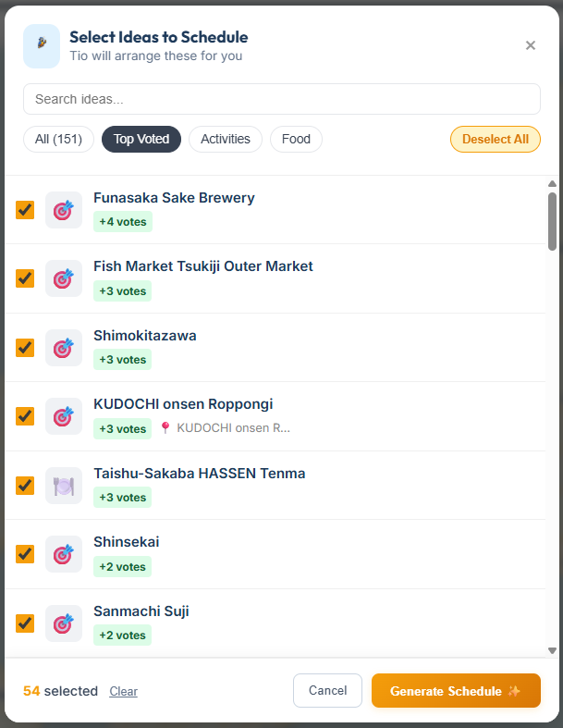Click +2 votes badge under Sanmachi Suji
The height and width of the screenshot is (728, 563).
click(123, 635)
